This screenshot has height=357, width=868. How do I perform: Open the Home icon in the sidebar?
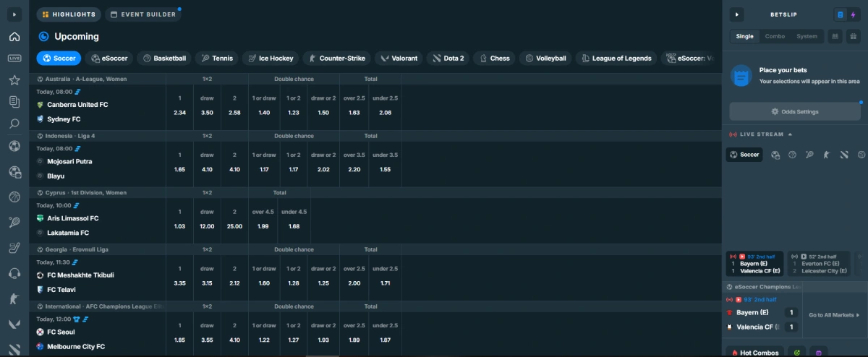tap(14, 37)
